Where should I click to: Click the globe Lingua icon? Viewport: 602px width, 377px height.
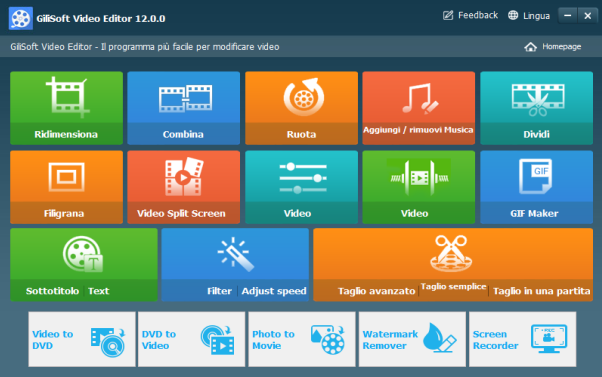pyautogui.click(x=513, y=15)
